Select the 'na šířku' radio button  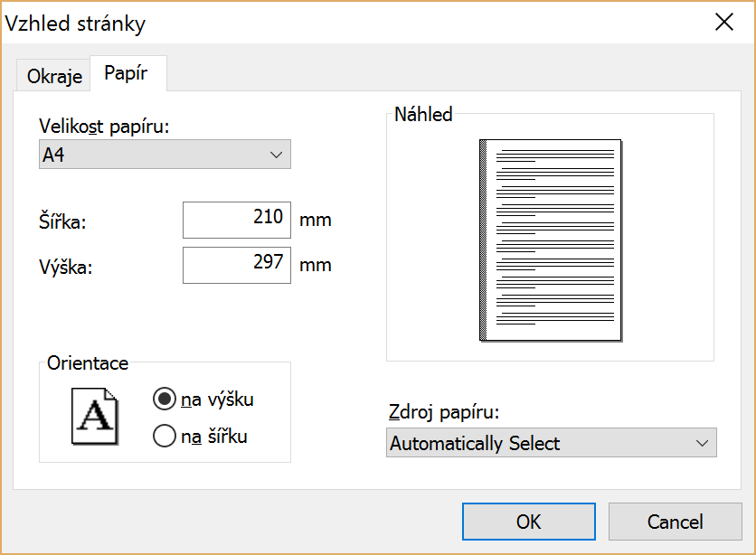(x=165, y=437)
